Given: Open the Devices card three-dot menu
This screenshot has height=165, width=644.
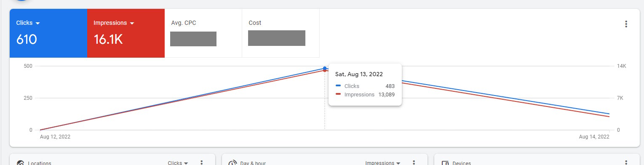Looking at the screenshot, I should pyautogui.click(x=626, y=163).
